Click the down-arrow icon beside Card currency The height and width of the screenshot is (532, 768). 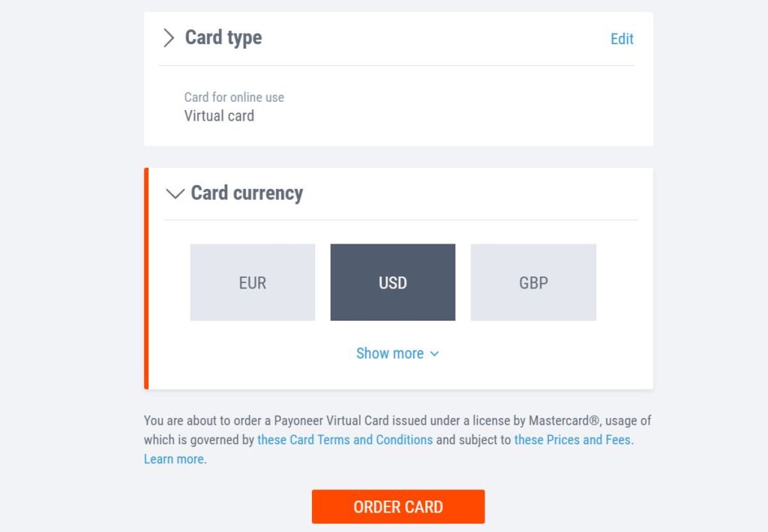pyautogui.click(x=175, y=193)
